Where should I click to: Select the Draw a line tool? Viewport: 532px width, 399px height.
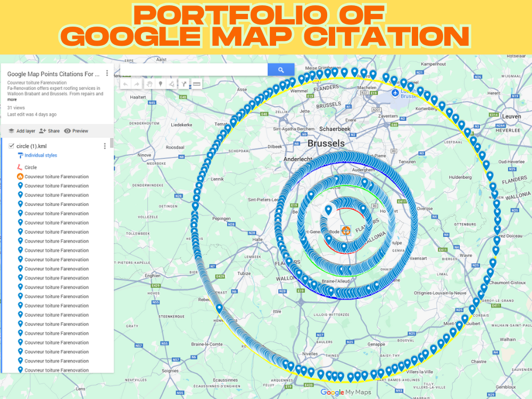tap(172, 84)
